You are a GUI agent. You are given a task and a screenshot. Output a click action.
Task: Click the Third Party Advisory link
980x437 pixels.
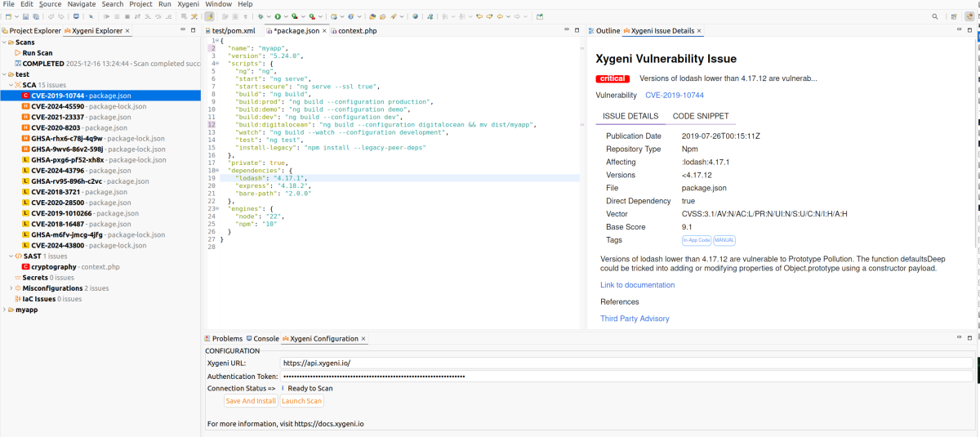click(x=635, y=319)
